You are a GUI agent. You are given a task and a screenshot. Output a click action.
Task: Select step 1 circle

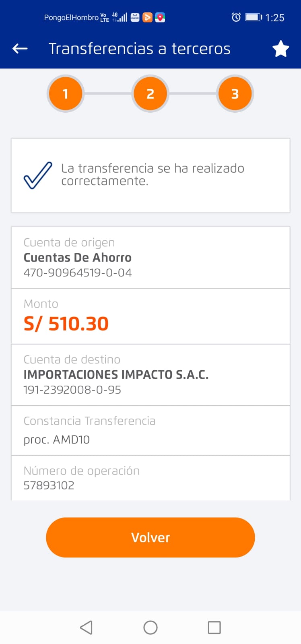[66, 94]
